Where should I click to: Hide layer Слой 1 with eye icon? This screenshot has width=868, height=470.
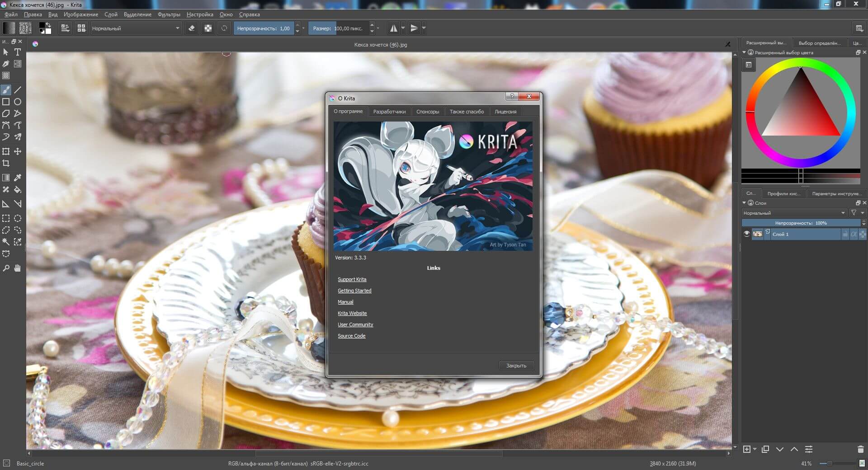pyautogui.click(x=746, y=234)
